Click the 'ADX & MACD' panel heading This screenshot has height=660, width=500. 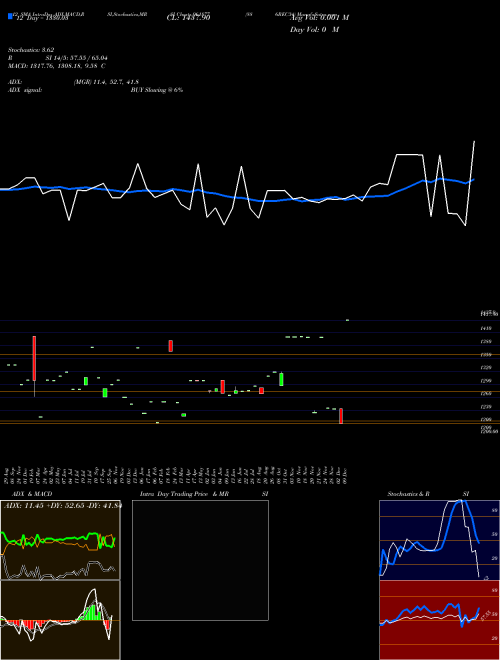tap(32, 494)
